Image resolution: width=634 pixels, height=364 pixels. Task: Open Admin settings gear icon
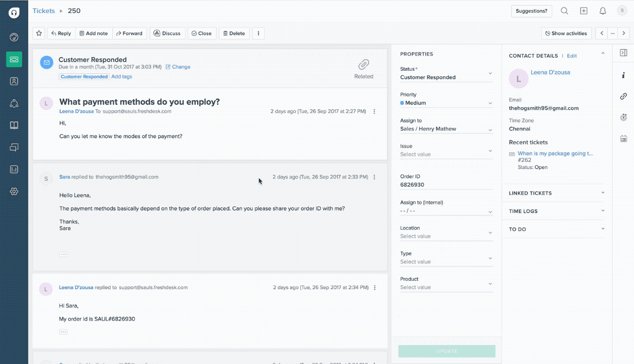(14, 192)
